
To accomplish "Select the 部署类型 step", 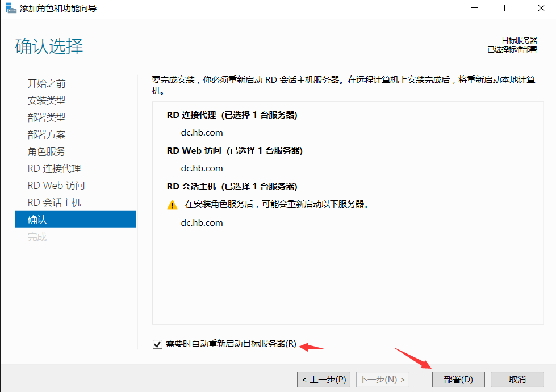I will (47, 117).
